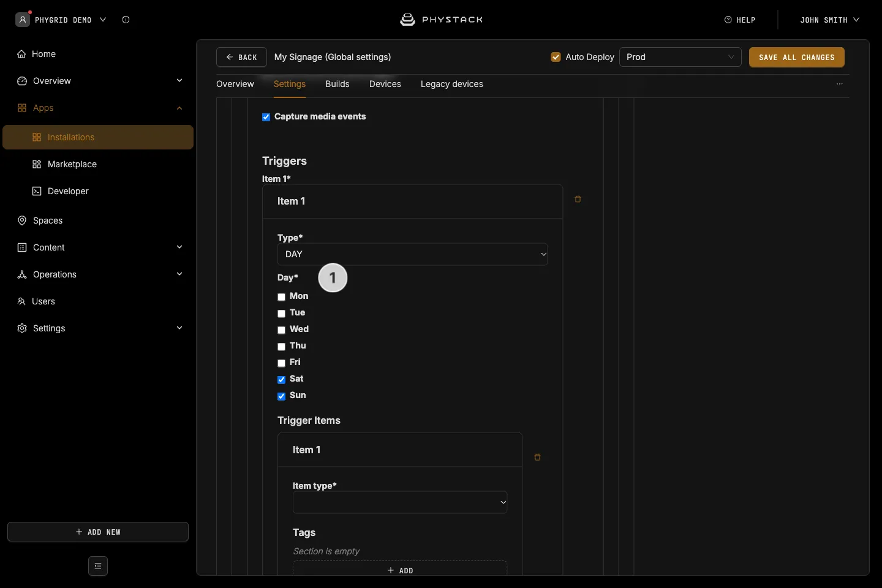Click the Add button under Tags
This screenshot has height=588, width=882.
click(x=400, y=569)
